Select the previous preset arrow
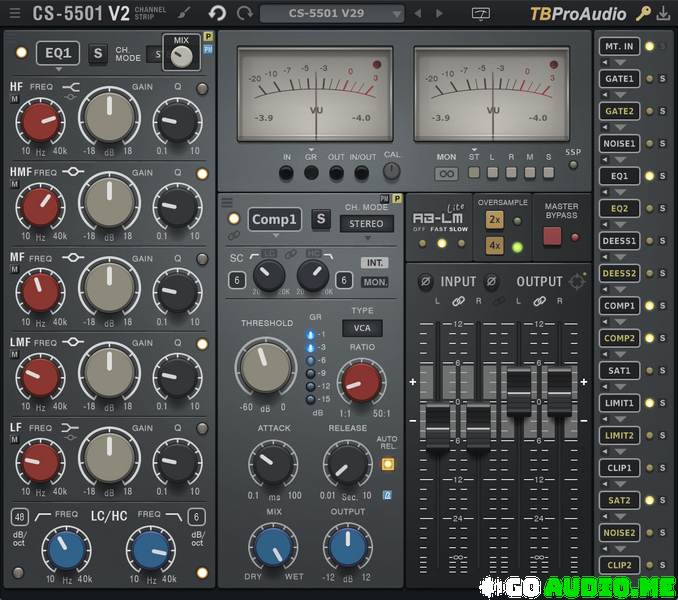 (x=418, y=14)
